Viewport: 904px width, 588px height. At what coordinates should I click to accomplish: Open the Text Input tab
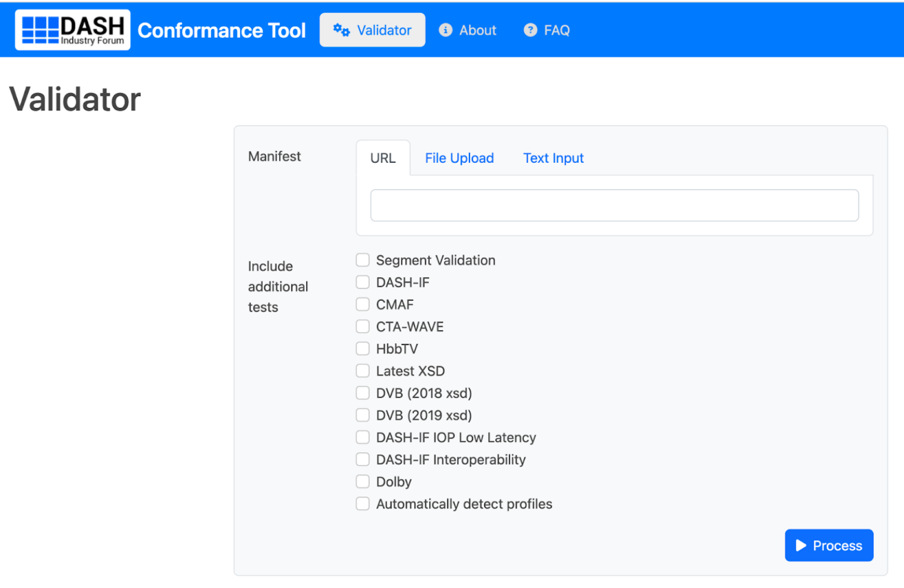[553, 158]
